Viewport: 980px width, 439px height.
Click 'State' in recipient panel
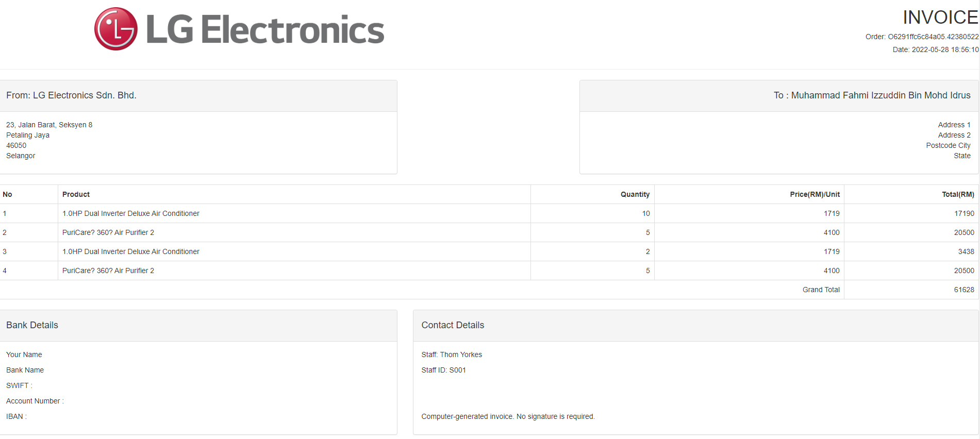pyautogui.click(x=962, y=156)
